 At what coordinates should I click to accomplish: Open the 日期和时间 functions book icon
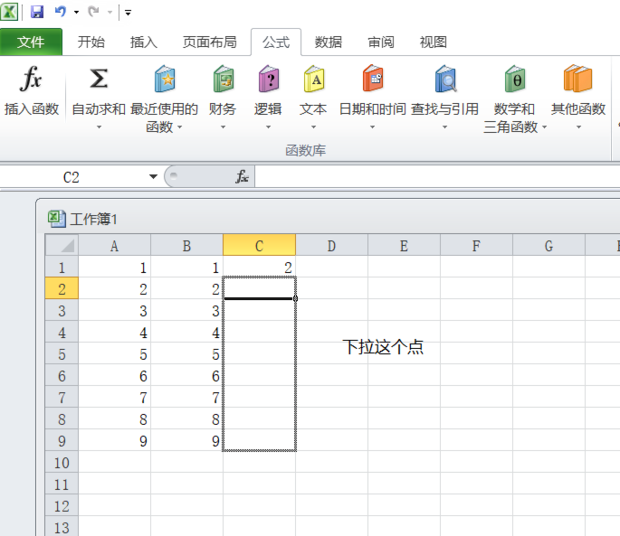tap(372, 78)
